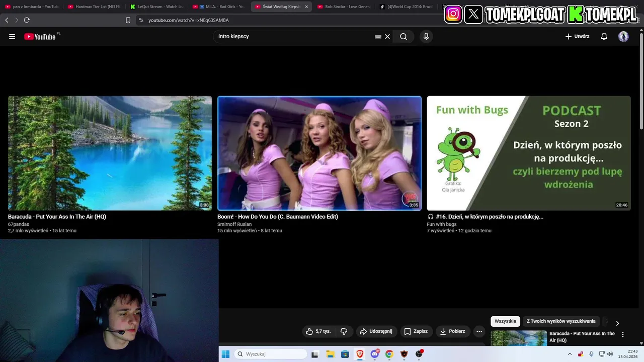The width and height of the screenshot is (644, 362).
Task: Focus the address bar URL
Action: point(189,20)
